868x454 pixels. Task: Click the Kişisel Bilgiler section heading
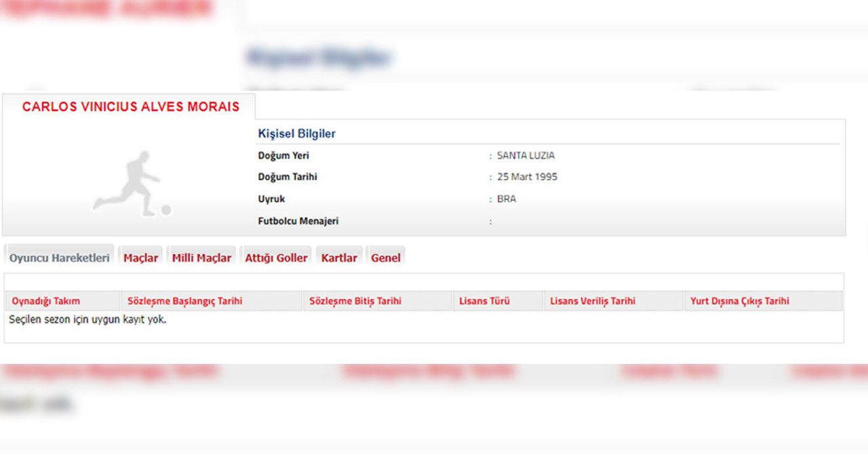point(297,133)
